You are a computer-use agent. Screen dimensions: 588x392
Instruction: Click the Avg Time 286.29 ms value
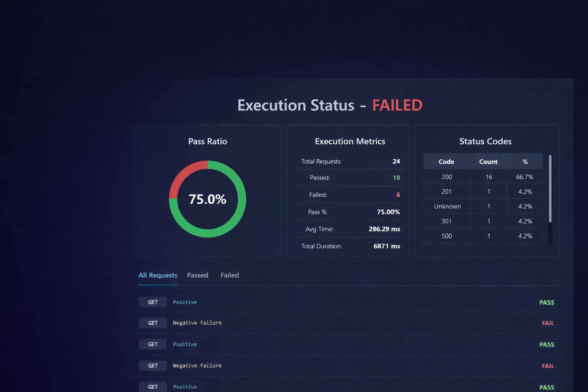[384, 229]
